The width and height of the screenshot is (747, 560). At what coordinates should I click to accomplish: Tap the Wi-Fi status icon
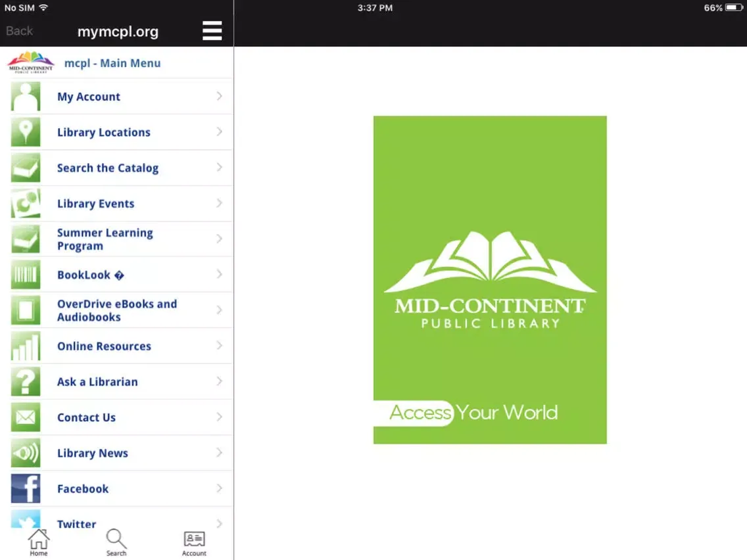pyautogui.click(x=43, y=8)
